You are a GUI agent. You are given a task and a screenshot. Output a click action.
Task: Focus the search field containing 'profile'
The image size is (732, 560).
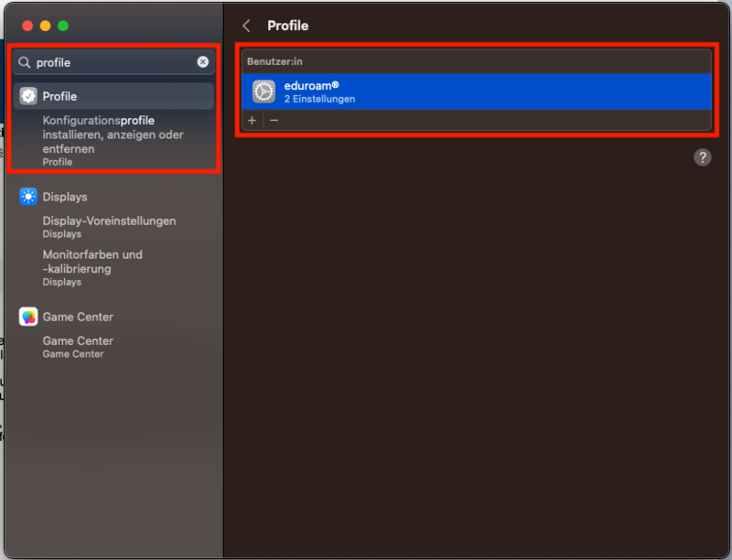coord(113,62)
